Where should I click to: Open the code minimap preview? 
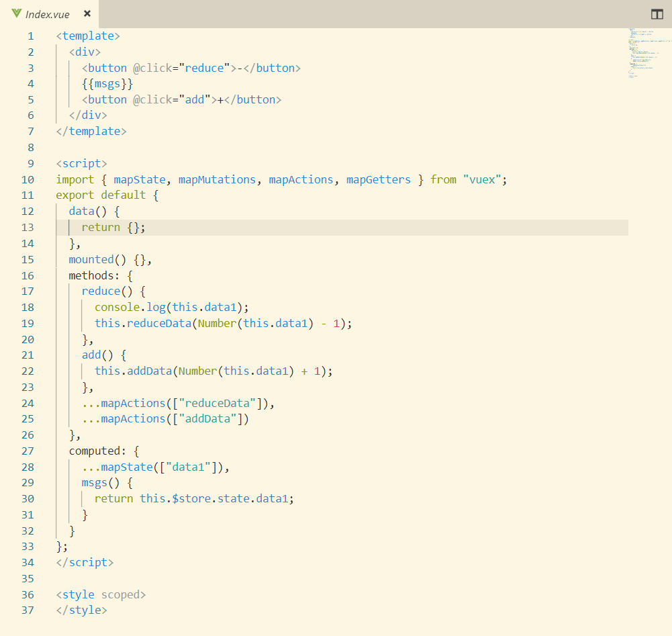(x=649, y=54)
